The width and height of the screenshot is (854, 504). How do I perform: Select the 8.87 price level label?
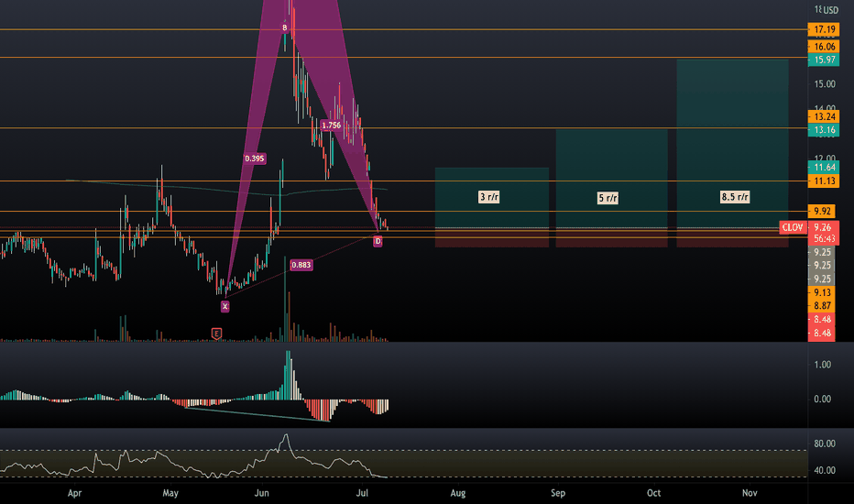(x=821, y=306)
